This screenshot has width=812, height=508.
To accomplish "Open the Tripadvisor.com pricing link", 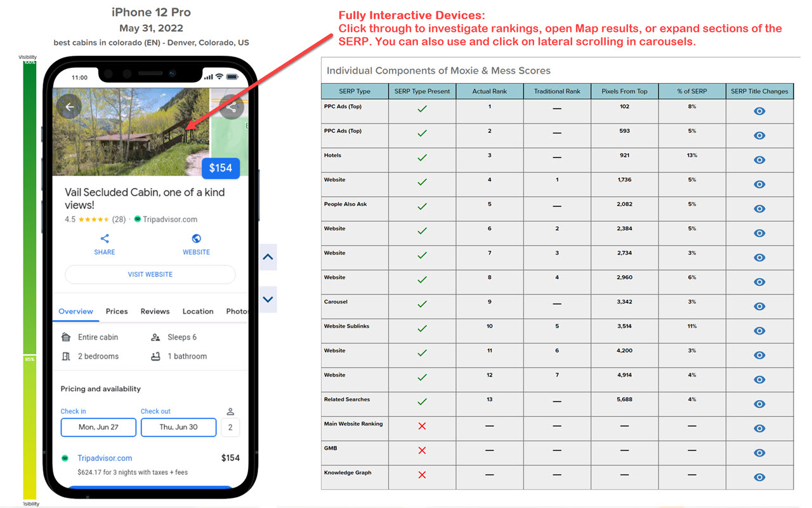I will click(x=105, y=458).
